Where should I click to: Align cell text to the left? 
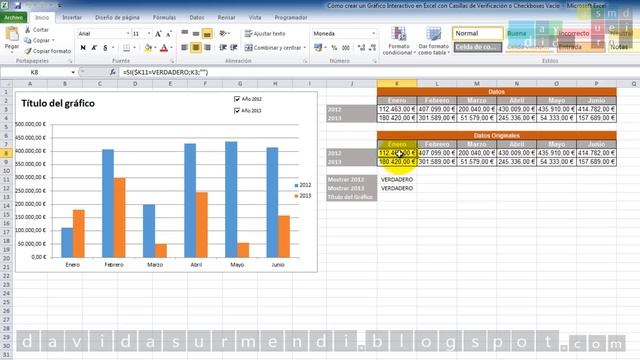(184, 48)
